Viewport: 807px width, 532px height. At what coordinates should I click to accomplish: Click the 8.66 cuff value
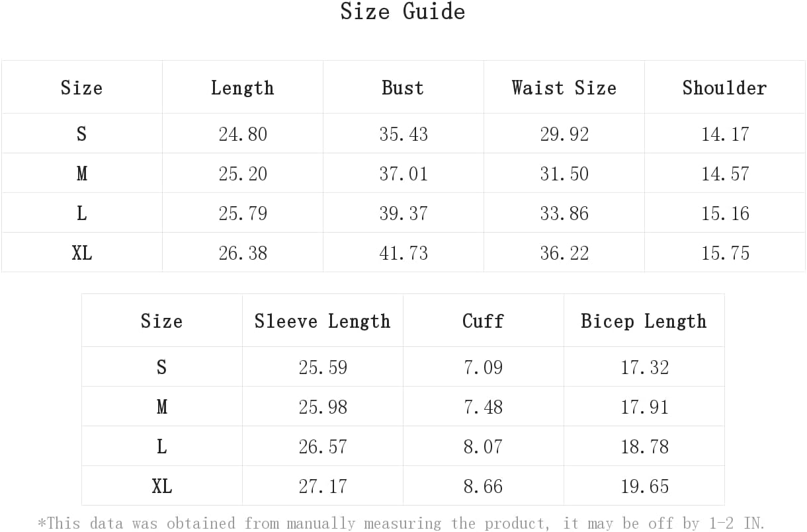point(483,486)
